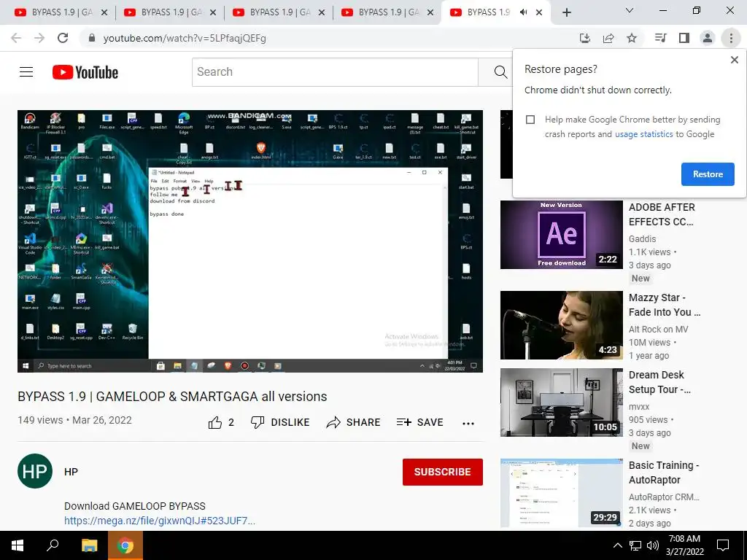Close the Restore pages popup
This screenshot has height=560, width=747.
click(x=734, y=60)
